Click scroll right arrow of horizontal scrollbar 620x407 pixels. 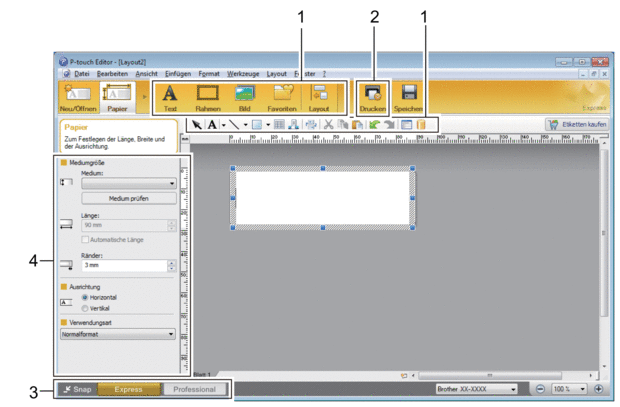tap(591, 375)
